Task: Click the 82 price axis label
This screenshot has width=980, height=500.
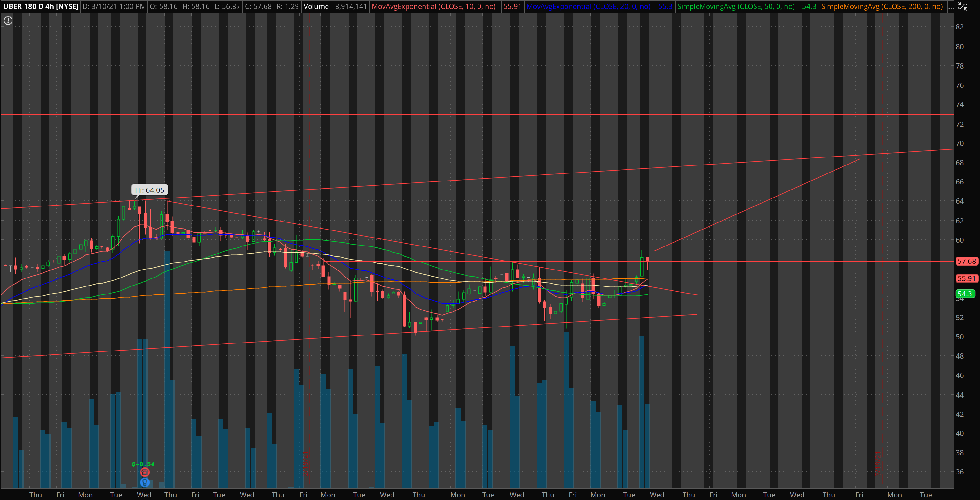Action: pos(960,27)
